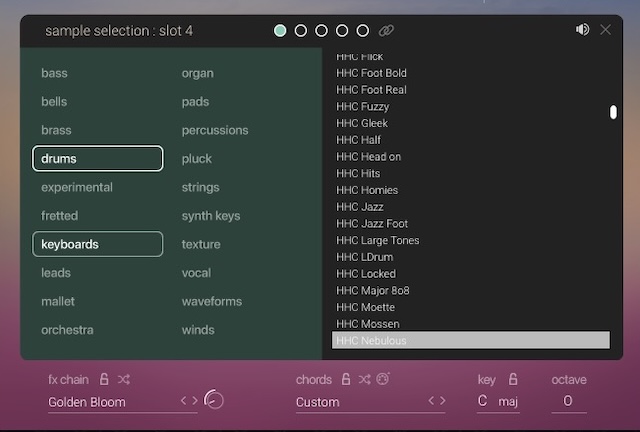Click the sample list scrollbar handle
This screenshot has height=432, width=640.
613,112
